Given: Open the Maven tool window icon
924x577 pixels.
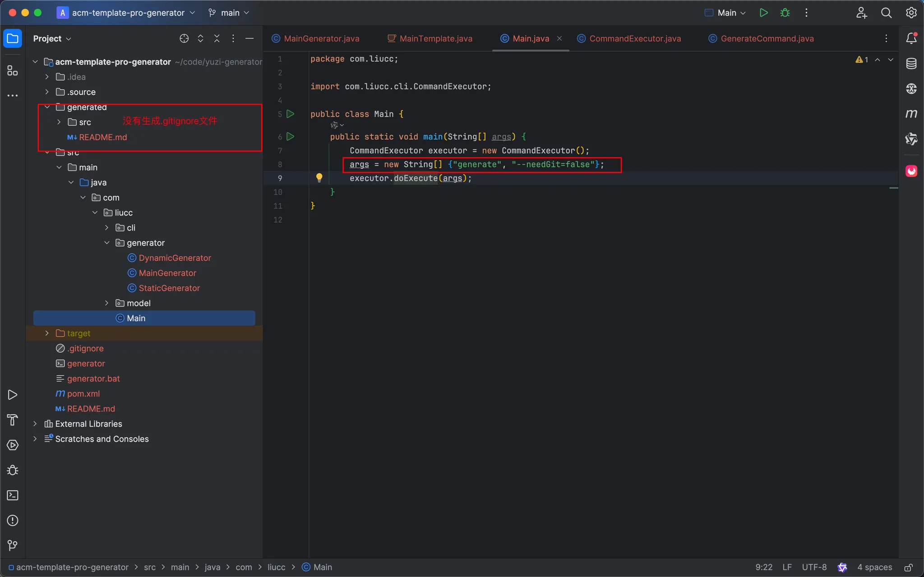Looking at the screenshot, I should point(911,114).
